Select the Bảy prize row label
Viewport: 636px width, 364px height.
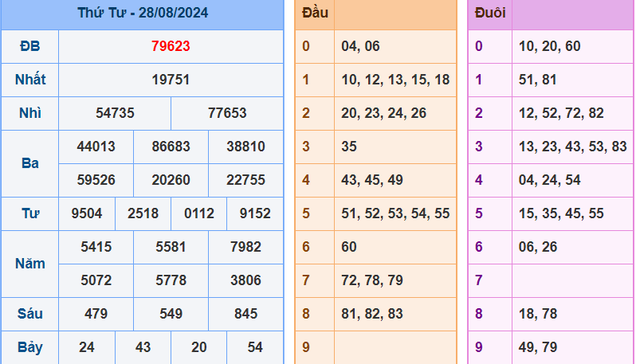[30, 347]
